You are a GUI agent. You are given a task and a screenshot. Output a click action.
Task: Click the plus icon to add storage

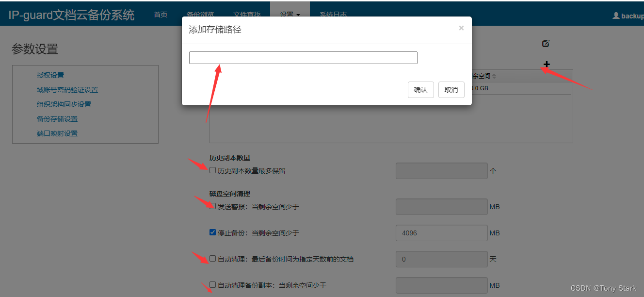tap(547, 64)
